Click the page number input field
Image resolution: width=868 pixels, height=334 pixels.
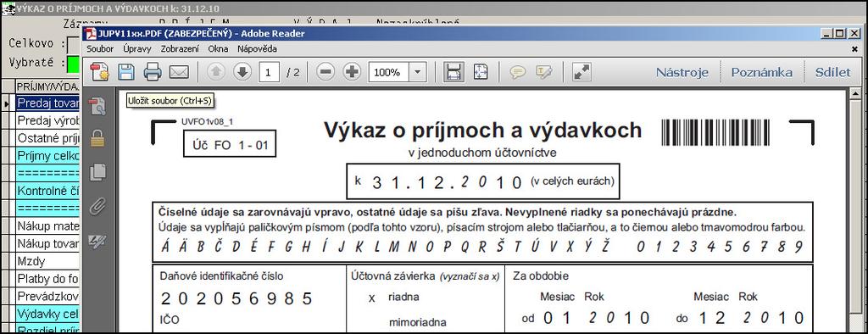pos(269,72)
